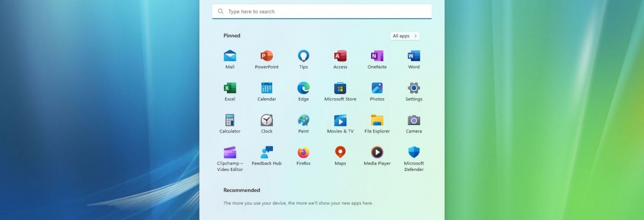Launch the Camera app

coord(414,124)
